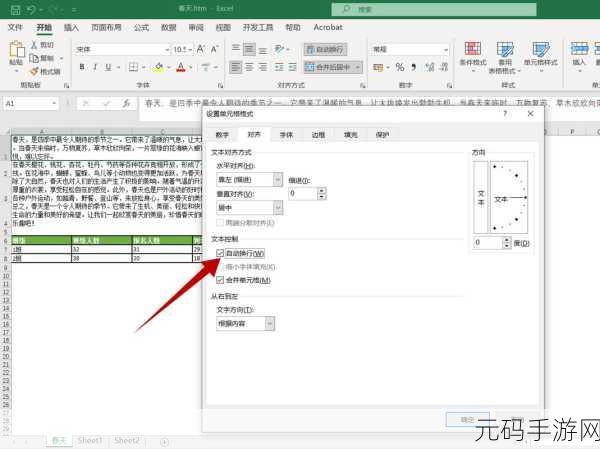The image size is (600, 449).
Task: Click the center horizontally icon in ribbon
Action: (x=249, y=67)
